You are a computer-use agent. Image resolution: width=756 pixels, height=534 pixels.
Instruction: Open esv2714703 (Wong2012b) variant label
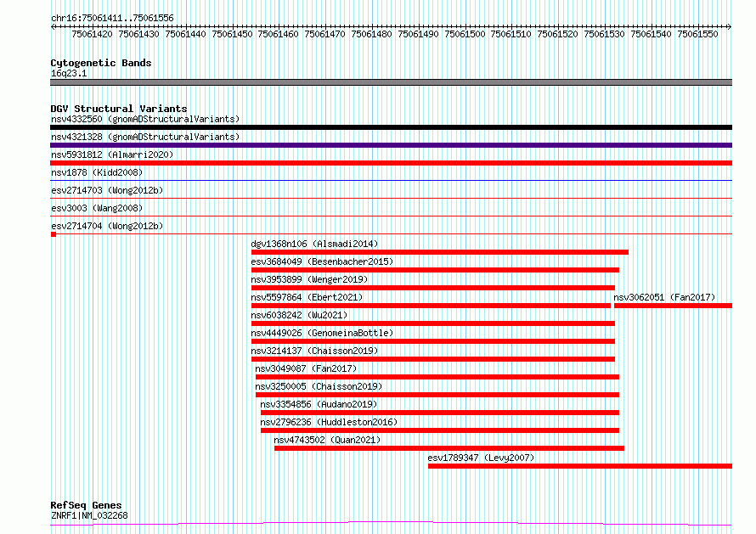click(107, 190)
